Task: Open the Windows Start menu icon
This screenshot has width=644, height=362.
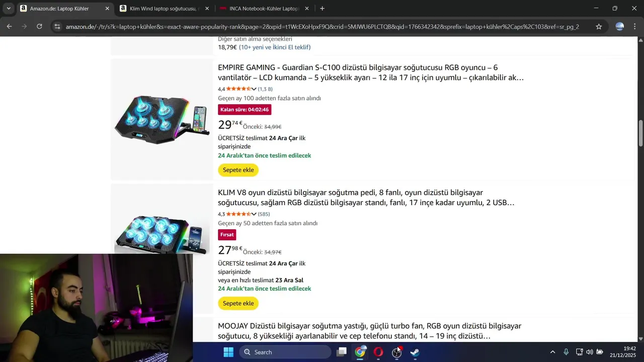Action: coord(228,352)
